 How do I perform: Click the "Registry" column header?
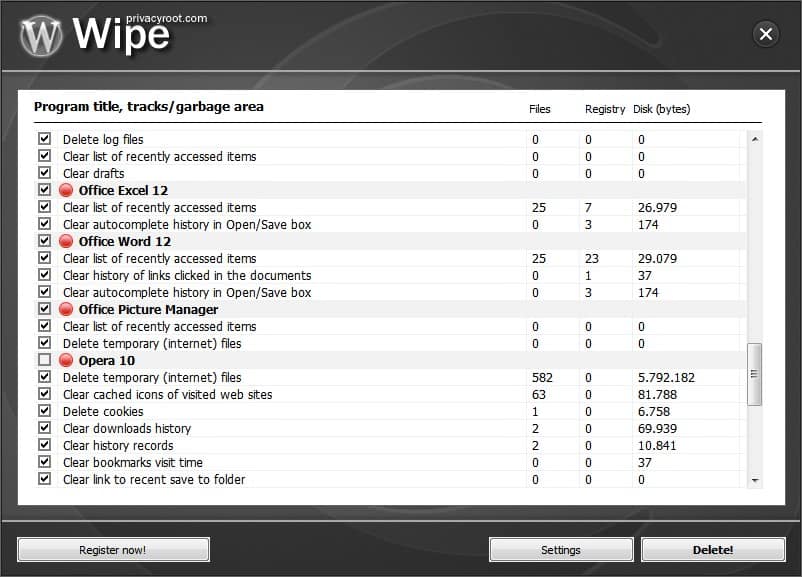[605, 109]
